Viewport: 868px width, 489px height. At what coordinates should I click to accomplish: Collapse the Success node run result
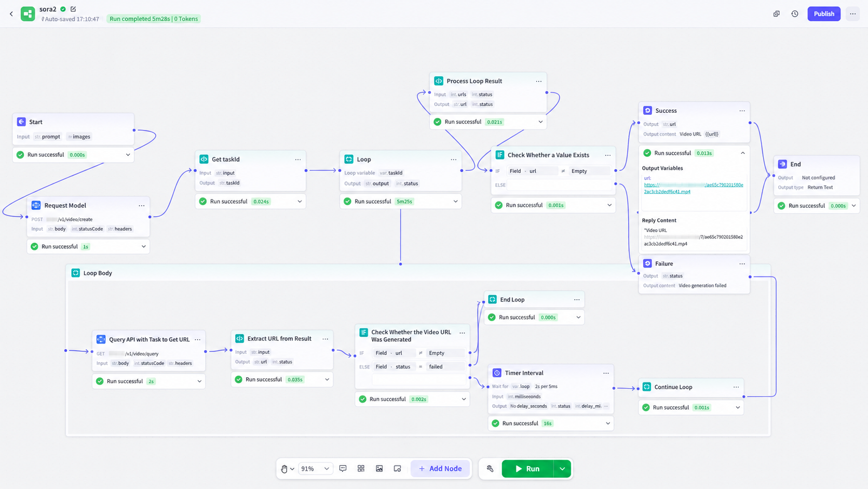pos(742,153)
